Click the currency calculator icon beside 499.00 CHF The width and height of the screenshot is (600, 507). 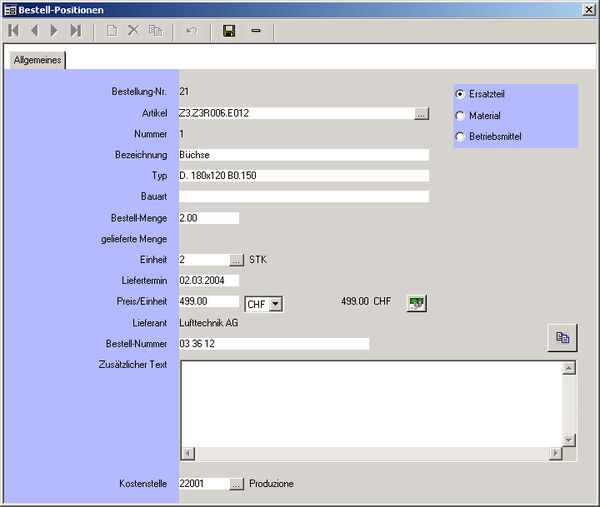tap(416, 302)
